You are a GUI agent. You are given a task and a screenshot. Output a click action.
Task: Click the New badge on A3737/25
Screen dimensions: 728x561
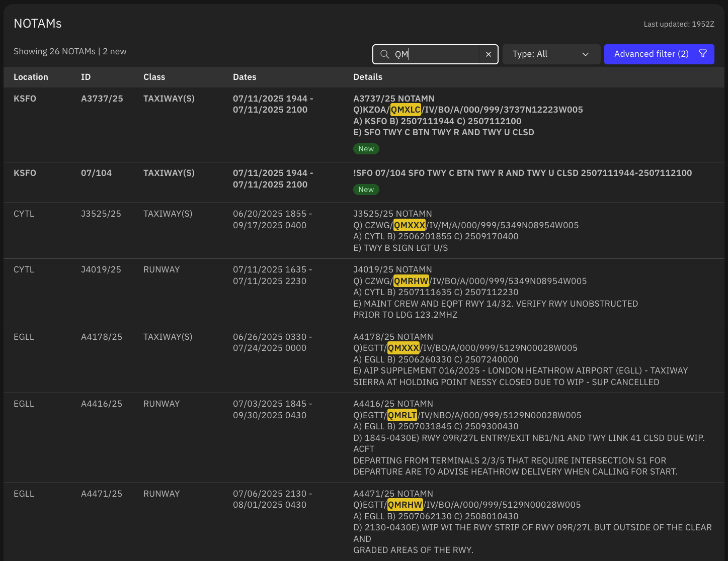click(366, 149)
